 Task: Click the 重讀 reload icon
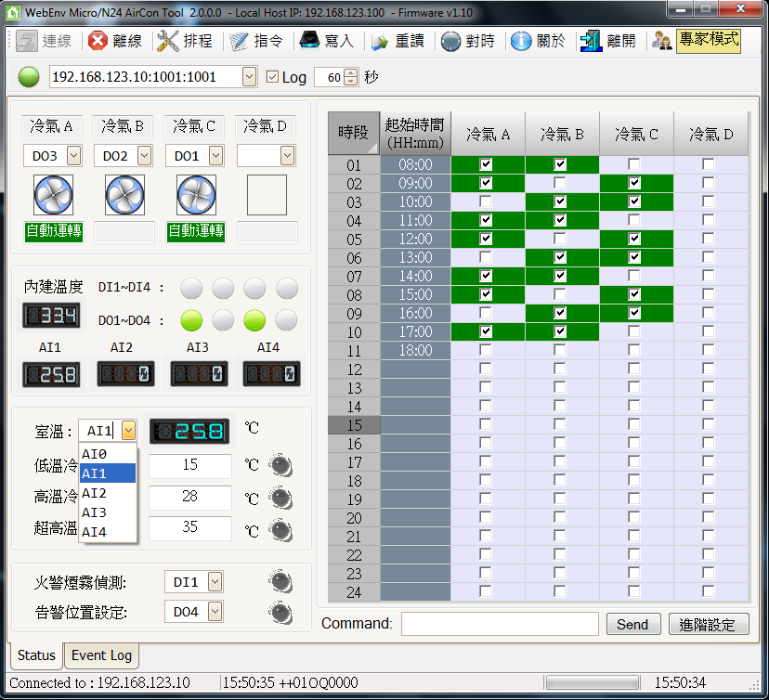tap(380, 42)
